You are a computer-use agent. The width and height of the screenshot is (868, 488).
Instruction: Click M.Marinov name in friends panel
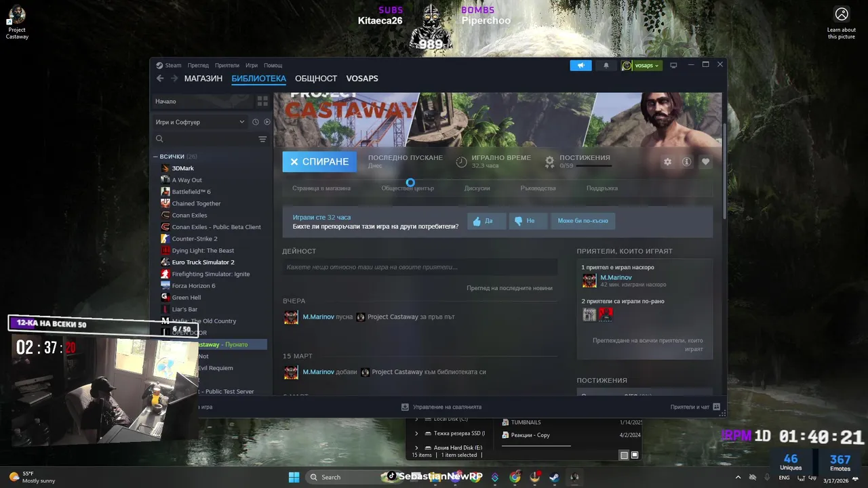pos(616,277)
